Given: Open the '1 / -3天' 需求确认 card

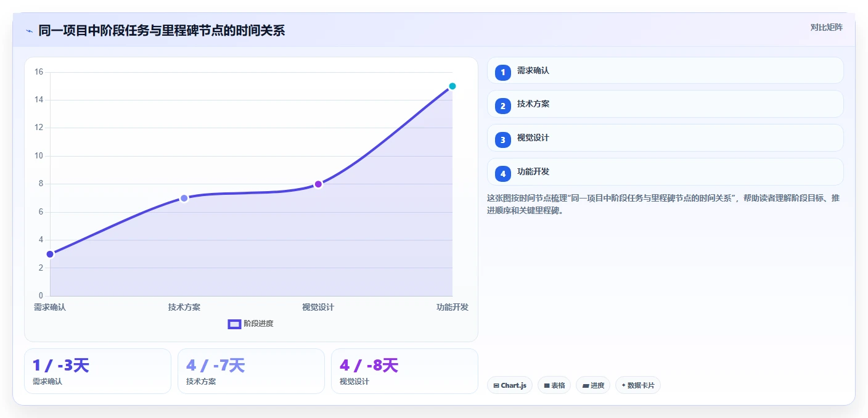Looking at the screenshot, I should pyautogui.click(x=97, y=371).
